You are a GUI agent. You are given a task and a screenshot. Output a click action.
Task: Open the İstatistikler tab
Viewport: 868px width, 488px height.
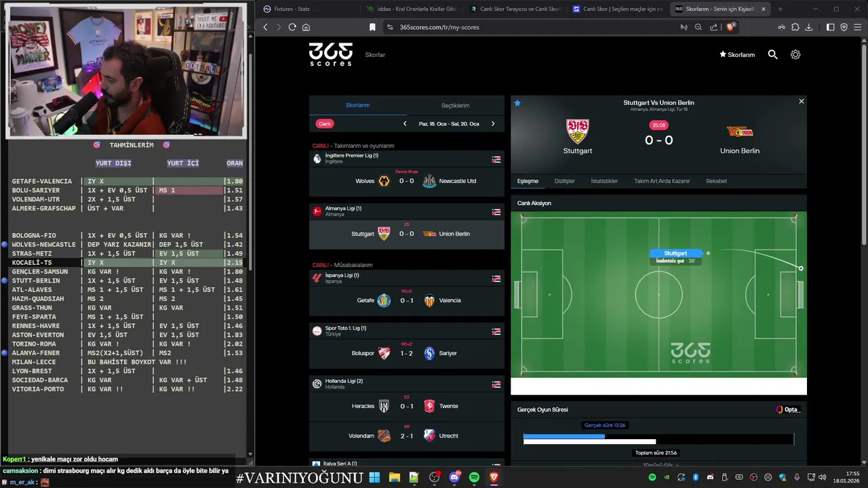[604, 181]
